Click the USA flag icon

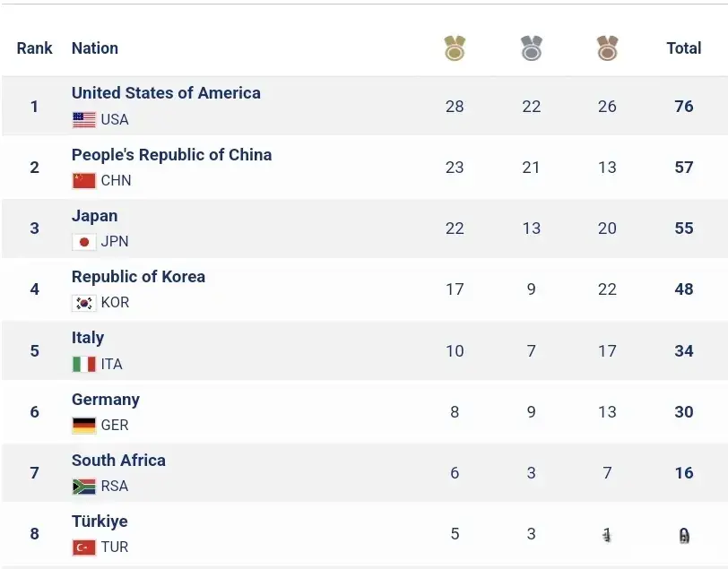pyautogui.click(x=84, y=119)
